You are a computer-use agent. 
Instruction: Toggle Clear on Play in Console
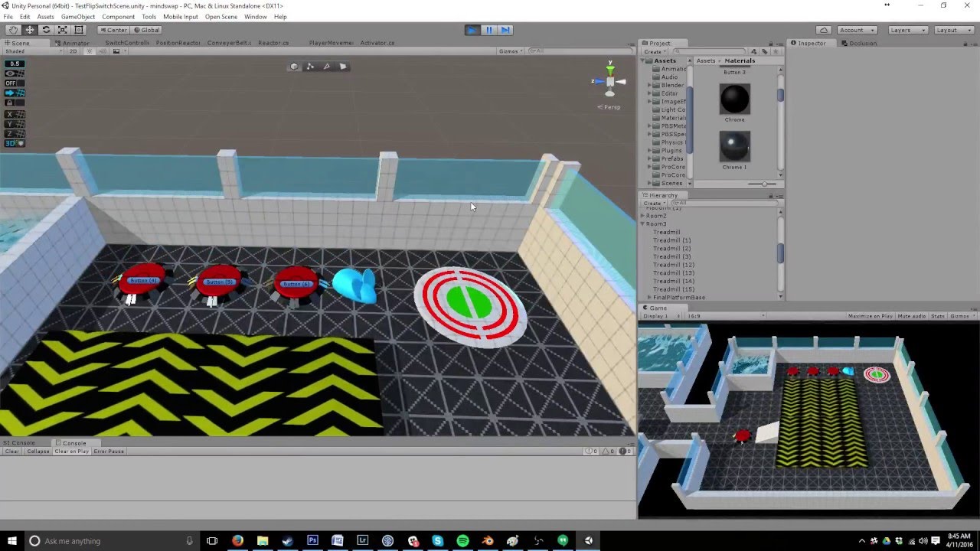[71, 452]
